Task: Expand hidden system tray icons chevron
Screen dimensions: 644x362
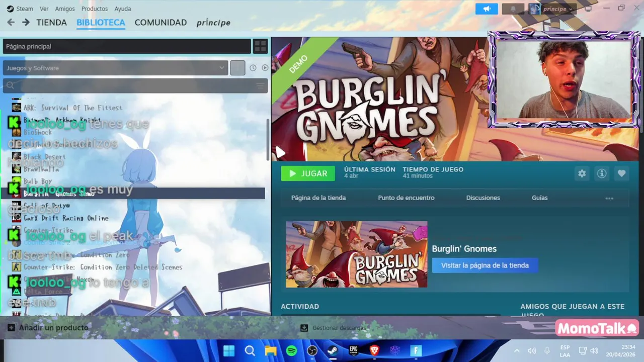Action: (x=517, y=351)
